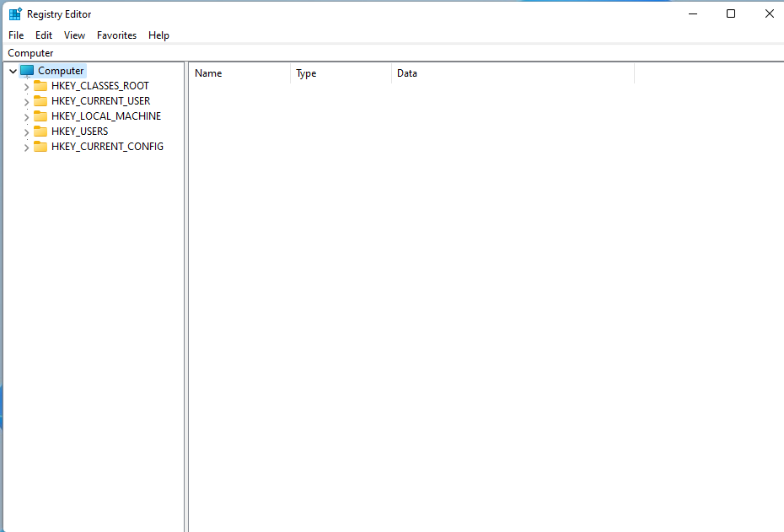The width and height of the screenshot is (784, 532).
Task: Click the View menu
Action: pyautogui.click(x=74, y=35)
